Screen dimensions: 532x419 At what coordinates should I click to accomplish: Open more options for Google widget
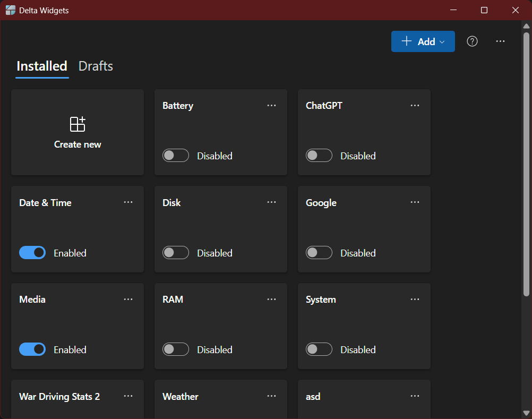pos(415,202)
